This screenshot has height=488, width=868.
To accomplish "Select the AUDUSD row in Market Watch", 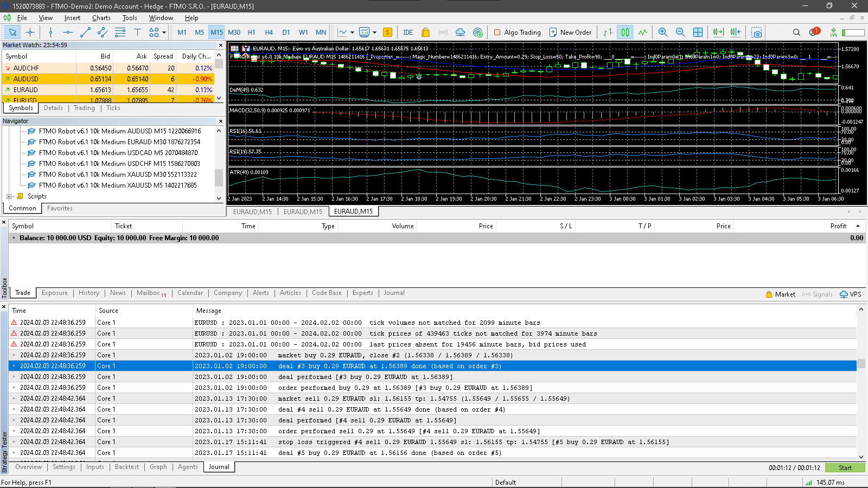I will click(107, 79).
